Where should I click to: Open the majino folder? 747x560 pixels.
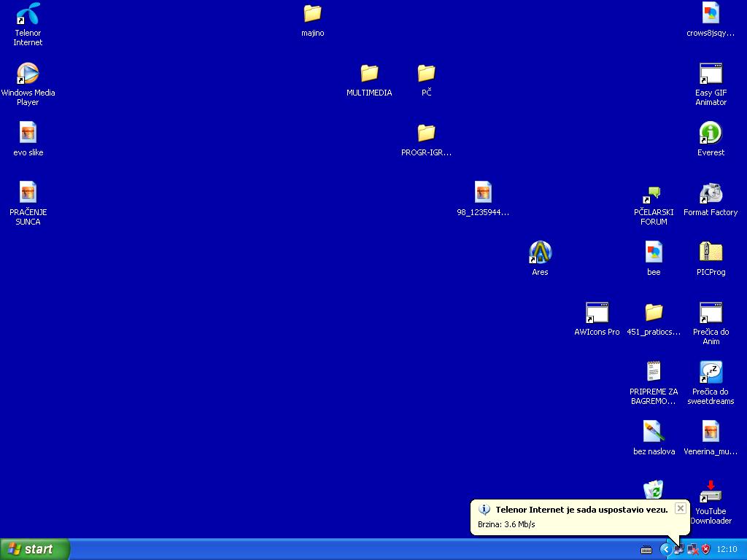[312, 14]
